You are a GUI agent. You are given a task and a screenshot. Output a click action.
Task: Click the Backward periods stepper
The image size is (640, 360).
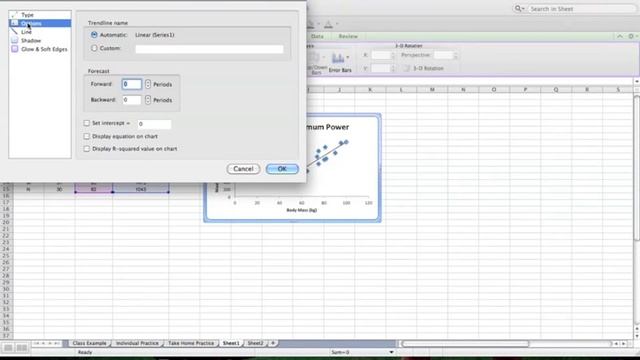148,100
